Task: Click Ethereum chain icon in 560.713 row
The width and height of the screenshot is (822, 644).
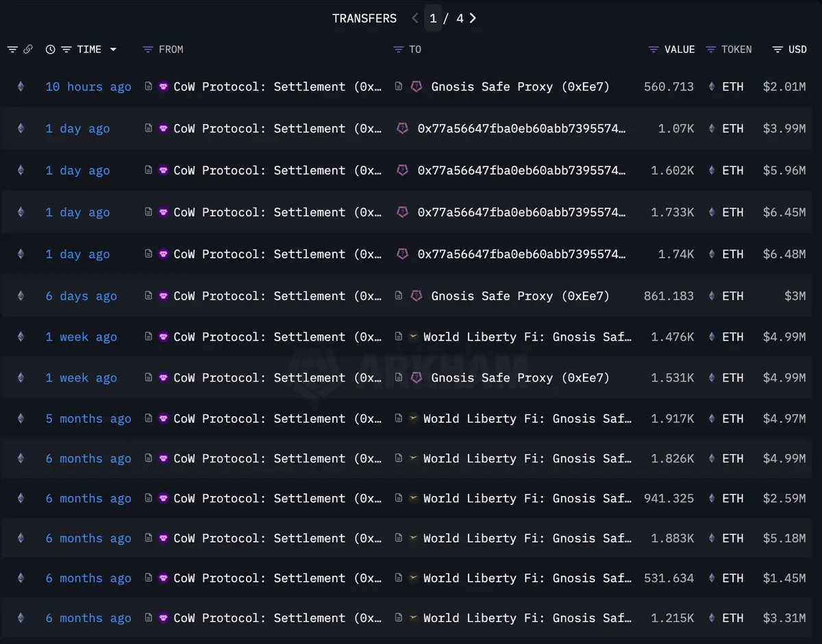Action: coord(21,86)
